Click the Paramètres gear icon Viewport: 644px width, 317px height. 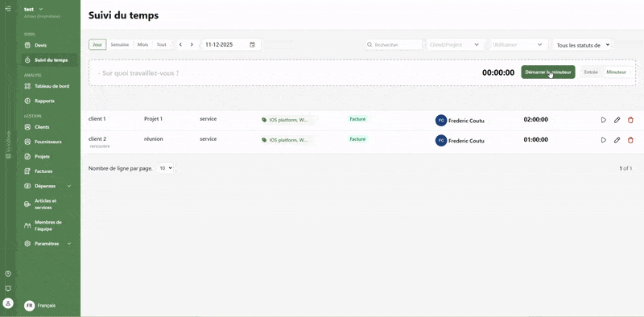(x=27, y=244)
